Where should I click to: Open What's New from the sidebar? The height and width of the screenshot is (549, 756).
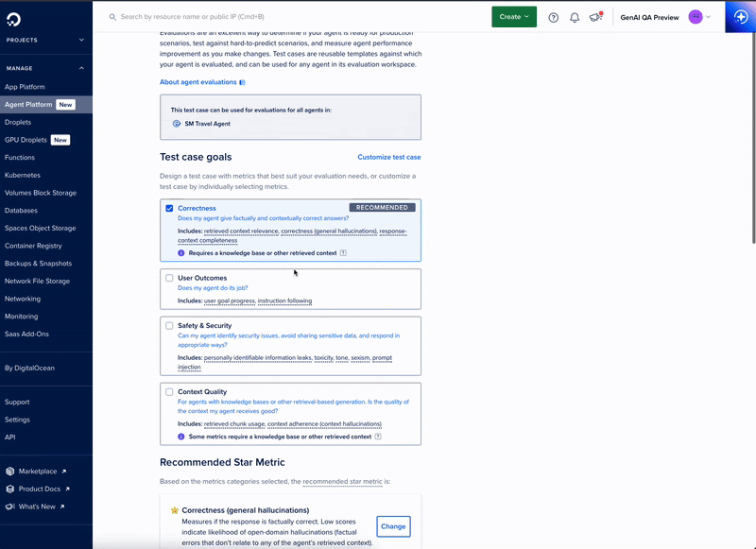[x=9, y=506]
